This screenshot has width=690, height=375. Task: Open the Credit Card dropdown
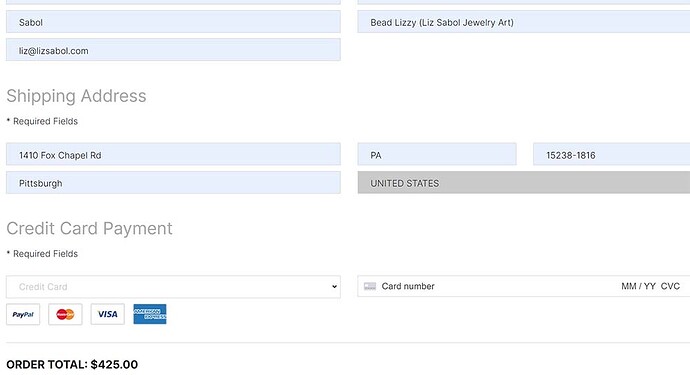pos(173,287)
